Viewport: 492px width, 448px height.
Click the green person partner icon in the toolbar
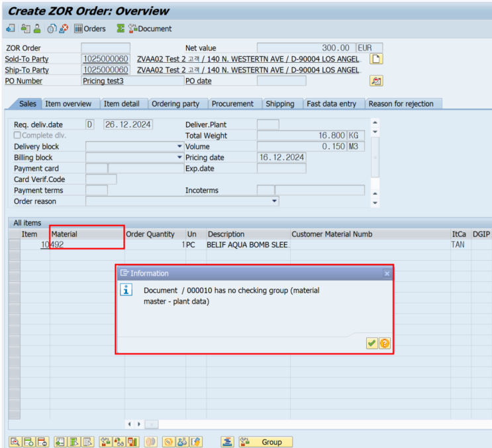tap(37, 28)
